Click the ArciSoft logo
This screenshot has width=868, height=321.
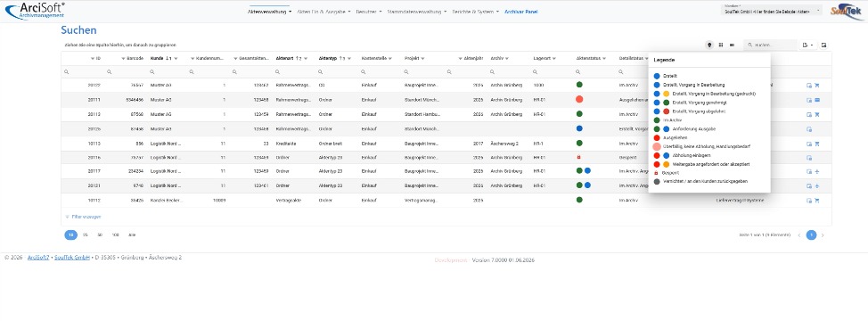point(35,11)
